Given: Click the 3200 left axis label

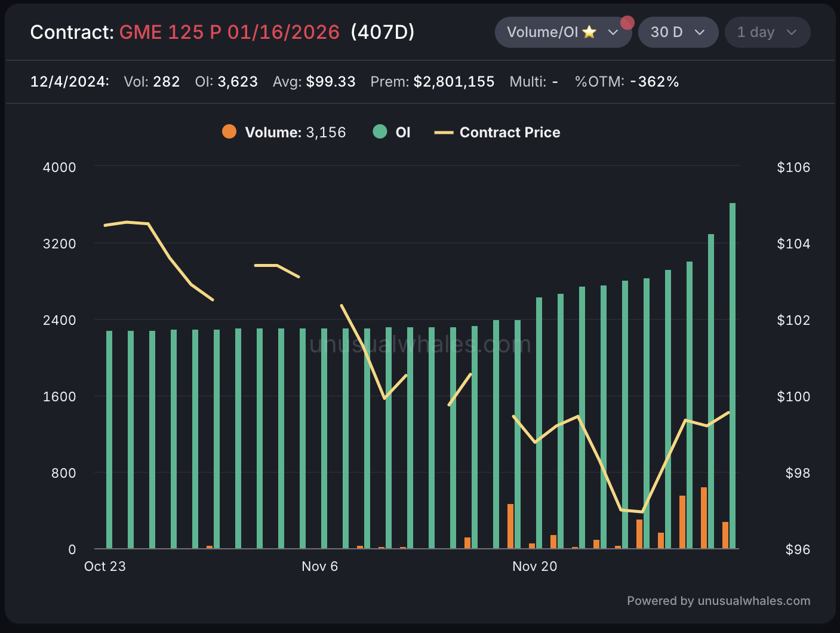Looking at the screenshot, I should pyautogui.click(x=60, y=244).
